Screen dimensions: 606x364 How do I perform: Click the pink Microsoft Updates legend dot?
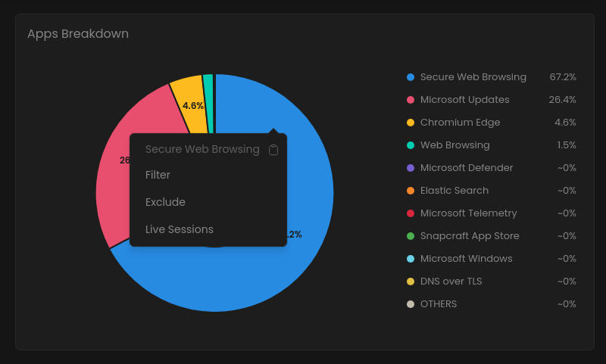411,100
